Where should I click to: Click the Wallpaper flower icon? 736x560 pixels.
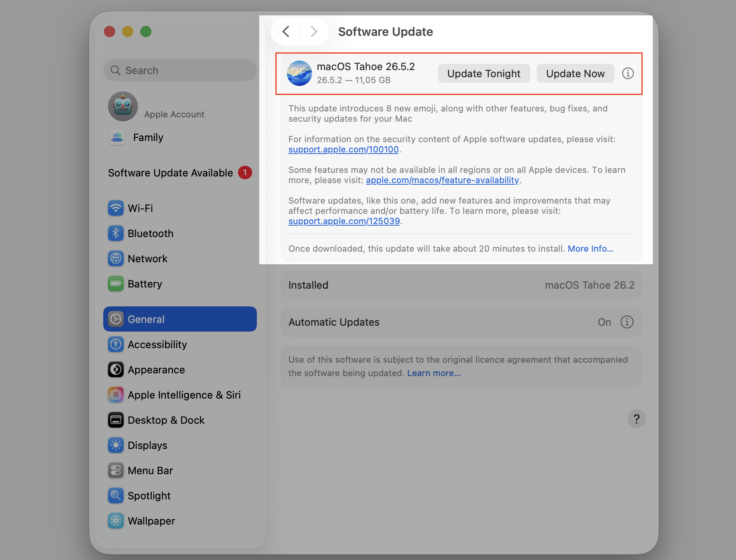pos(116,521)
